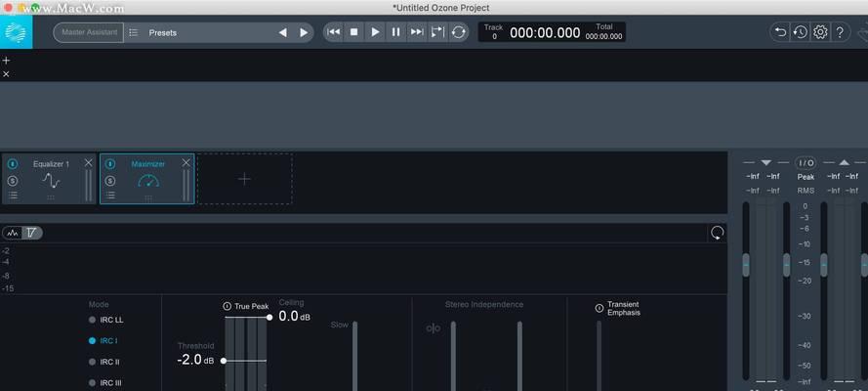Open the Master Assistant

tap(89, 32)
